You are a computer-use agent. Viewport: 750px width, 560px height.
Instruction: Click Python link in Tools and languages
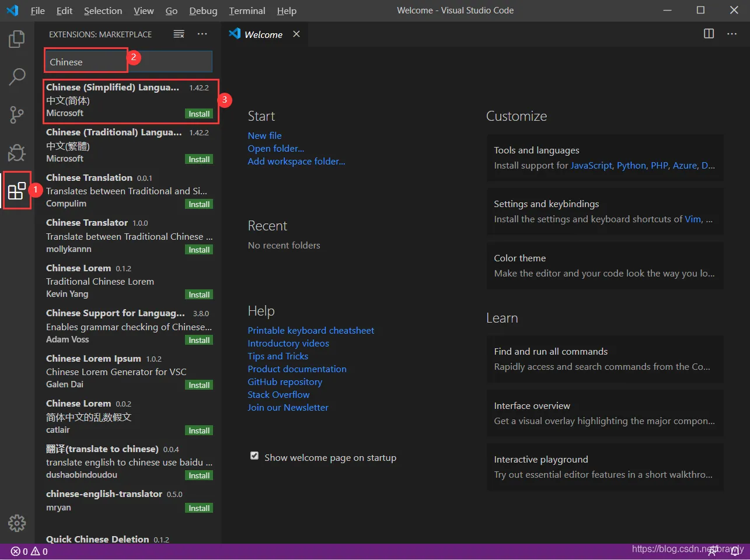[632, 165]
